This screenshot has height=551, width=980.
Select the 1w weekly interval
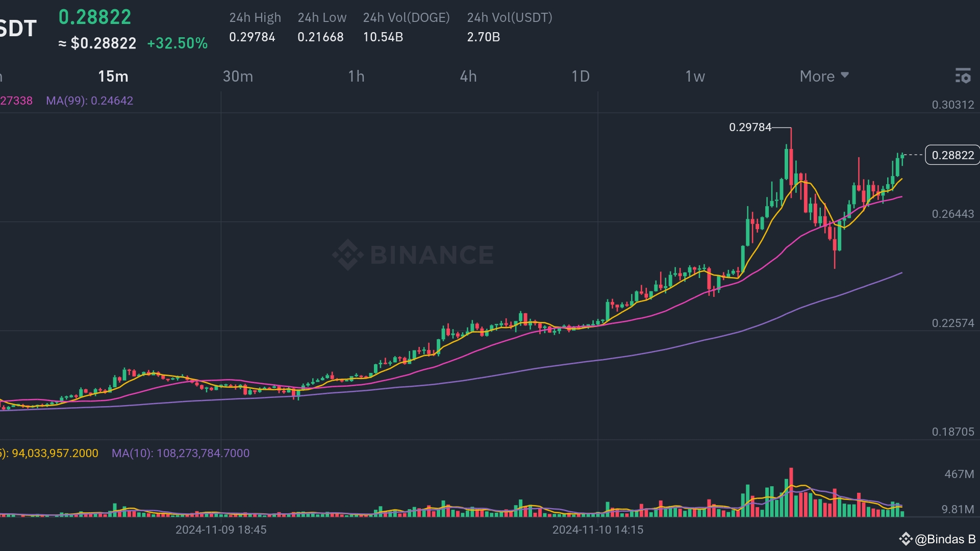point(695,76)
